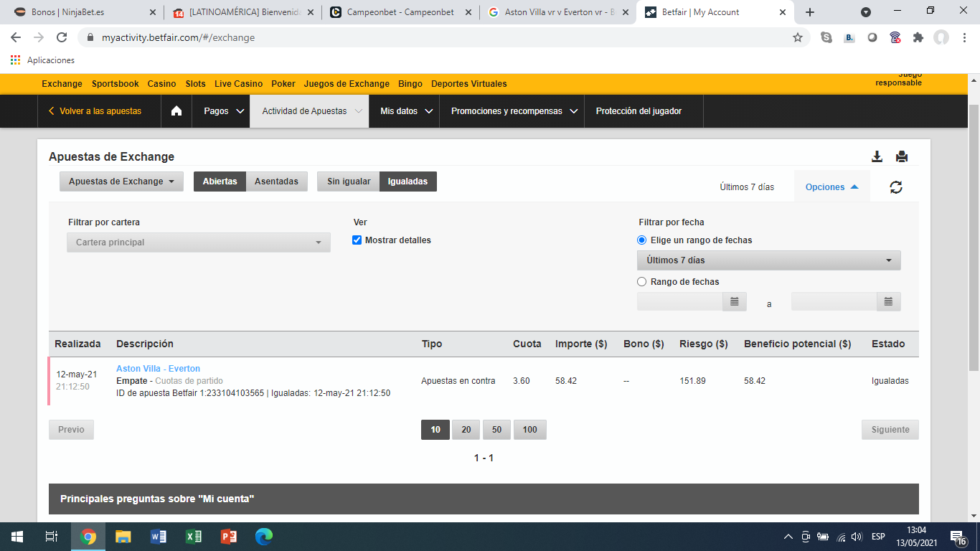This screenshot has width=980, height=551.
Task: Show Asentadas bets
Action: coord(276,182)
